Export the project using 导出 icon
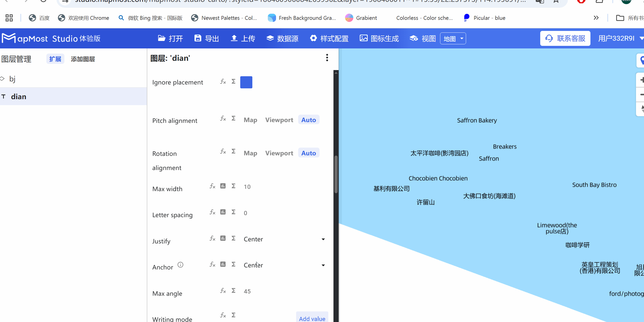 [206, 38]
